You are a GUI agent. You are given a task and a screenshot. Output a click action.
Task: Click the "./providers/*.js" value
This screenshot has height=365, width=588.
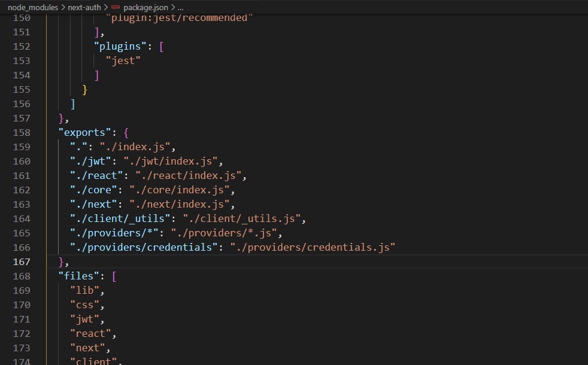click(224, 233)
